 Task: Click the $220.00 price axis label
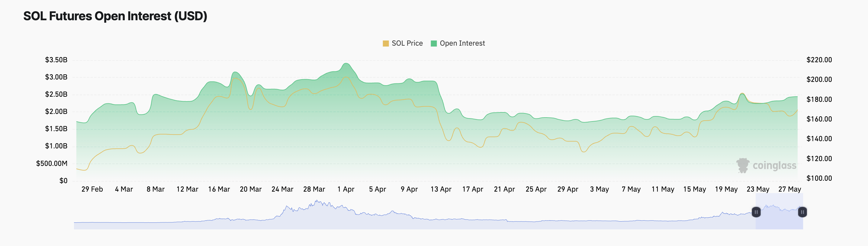tap(819, 60)
